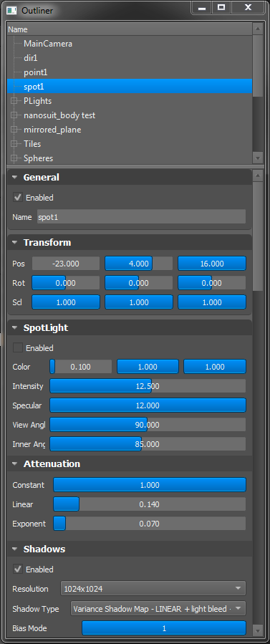Screen dimensions: 270x644
Task: Click the second Scl slider
Action: pyautogui.click(x=139, y=302)
